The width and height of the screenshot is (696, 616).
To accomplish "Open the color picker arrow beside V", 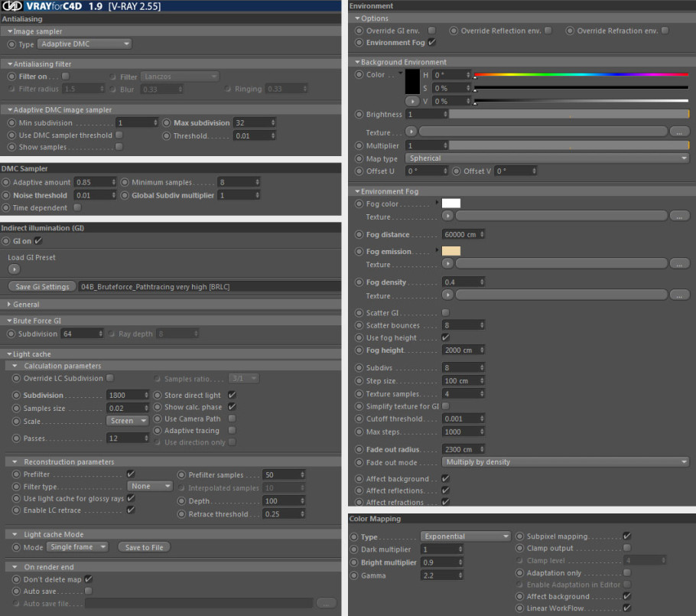I will coord(412,101).
